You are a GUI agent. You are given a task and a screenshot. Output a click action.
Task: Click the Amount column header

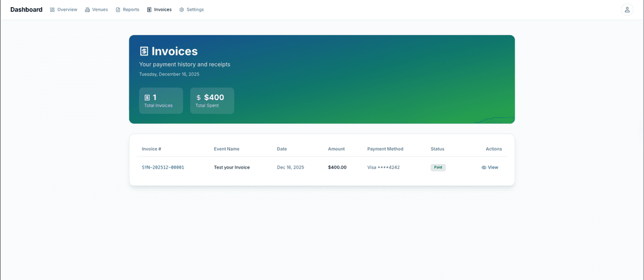(336, 149)
